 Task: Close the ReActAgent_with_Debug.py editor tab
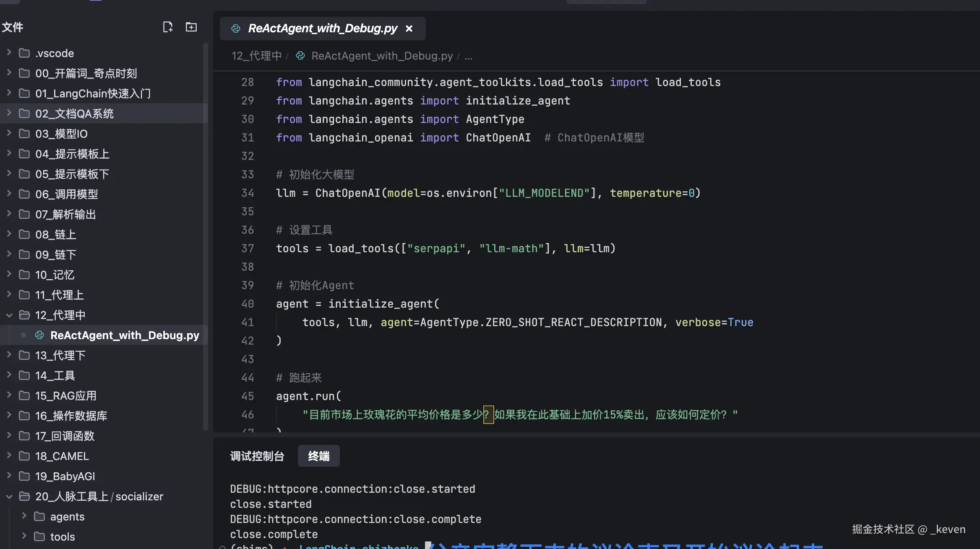(409, 29)
